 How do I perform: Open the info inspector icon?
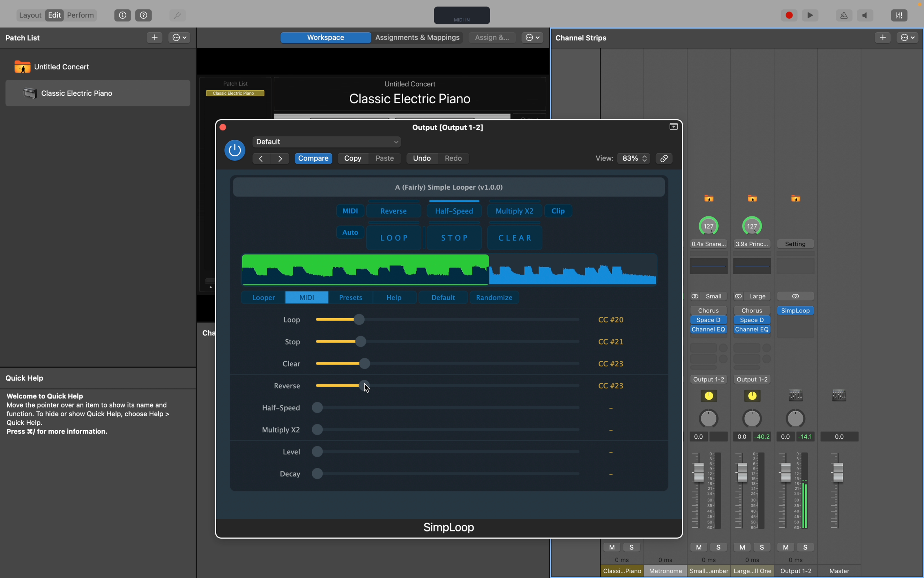click(123, 15)
